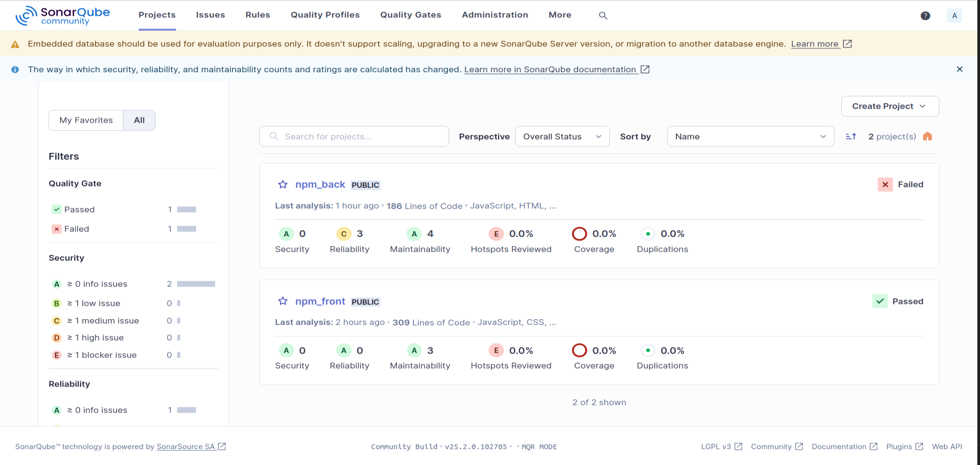The image size is (980, 465).
Task: Click npm_back Security A rating badge
Action: (286, 234)
